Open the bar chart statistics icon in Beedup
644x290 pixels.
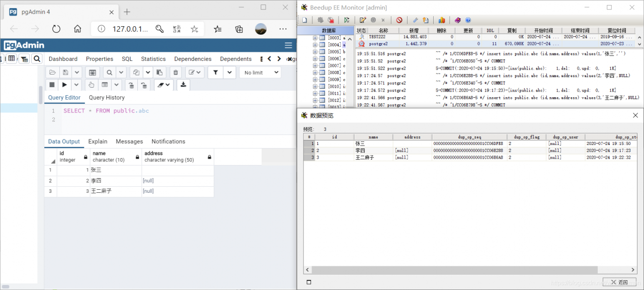441,20
